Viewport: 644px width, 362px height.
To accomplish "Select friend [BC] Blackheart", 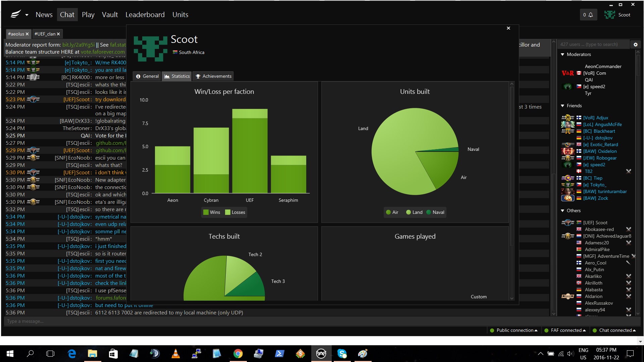I will (x=599, y=131).
